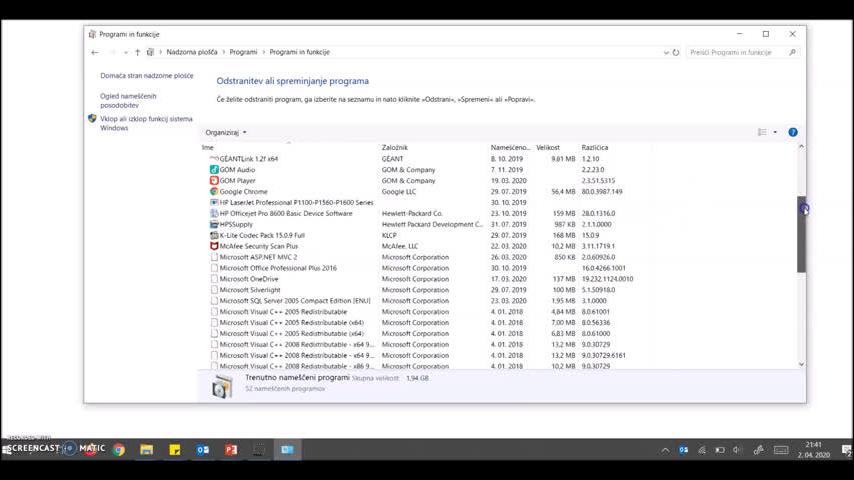Image resolution: width=854 pixels, height=480 pixels.
Task: Select the GOM Player icon in list
Action: pos(214,181)
